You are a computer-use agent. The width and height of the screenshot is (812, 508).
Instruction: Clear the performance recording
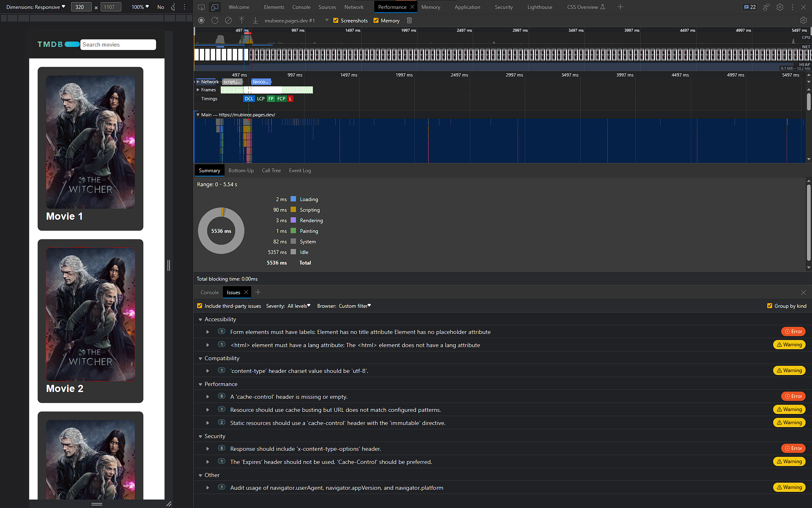pos(228,20)
